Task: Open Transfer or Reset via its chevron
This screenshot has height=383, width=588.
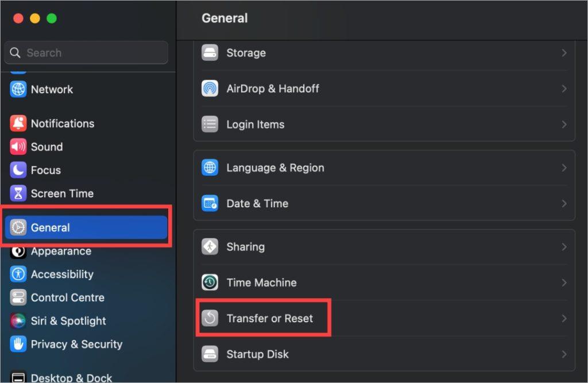Action: click(564, 319)
